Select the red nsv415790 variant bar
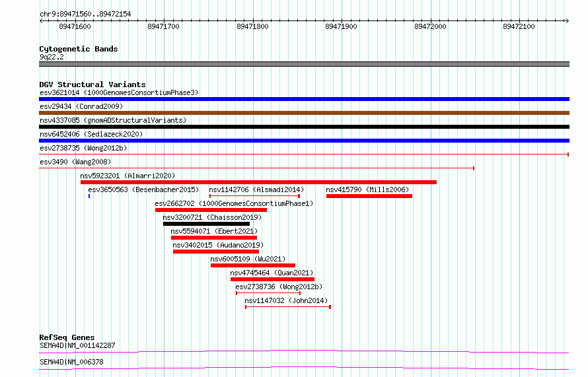588x377 pixels. coord(369,196)
